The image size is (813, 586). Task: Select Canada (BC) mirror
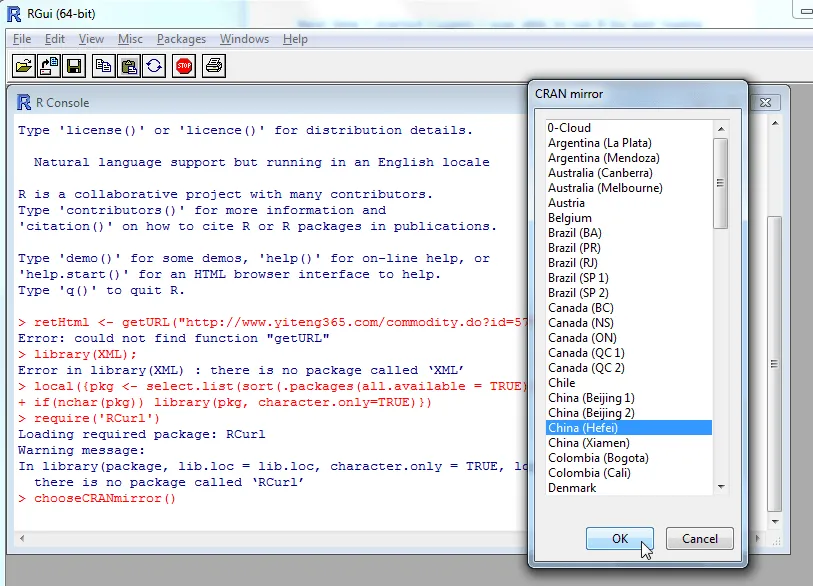pyautogui.click(x=629, y=308)
